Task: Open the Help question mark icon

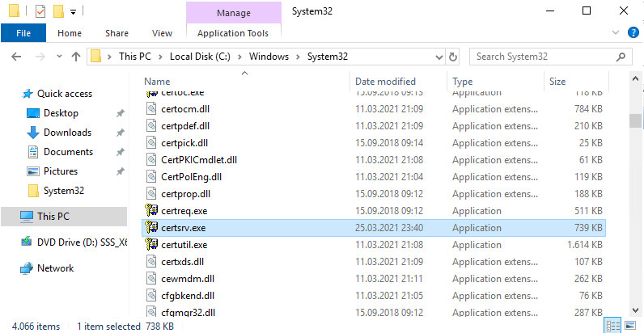Action: [633, 32]
